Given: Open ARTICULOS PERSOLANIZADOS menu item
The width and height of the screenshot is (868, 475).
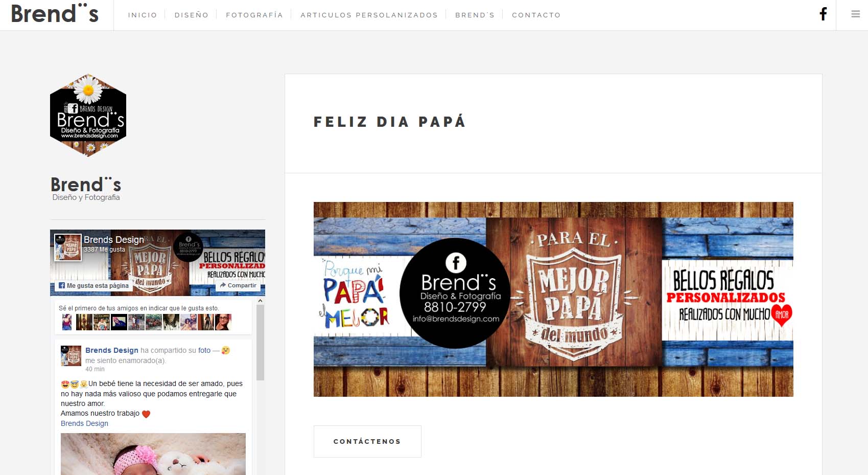Looking at the screenshot, I should click(x=369, y=15).
